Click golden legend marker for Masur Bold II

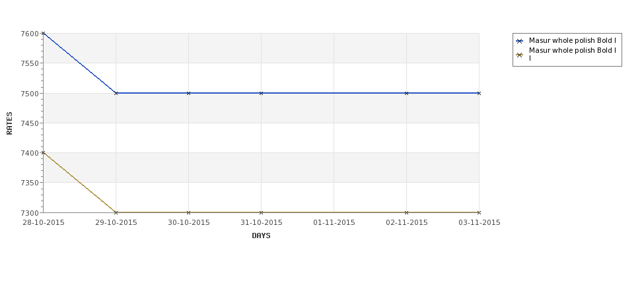point(520,55)
